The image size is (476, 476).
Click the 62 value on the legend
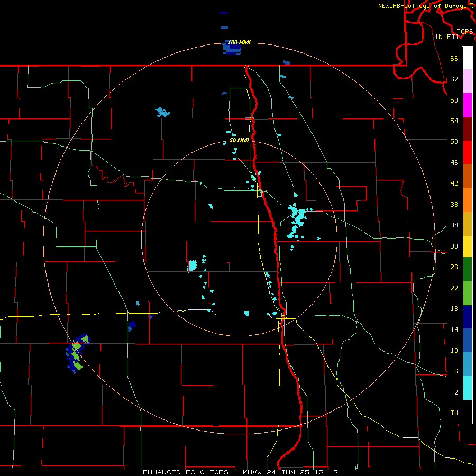[454, 79]
